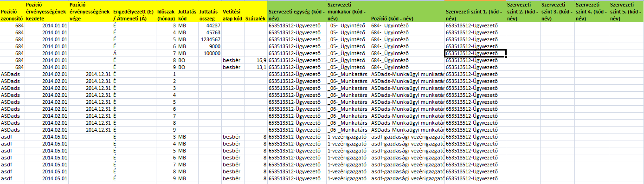Click the green 'Pozíció (kód - név)' header

click(x=407, y=11)
